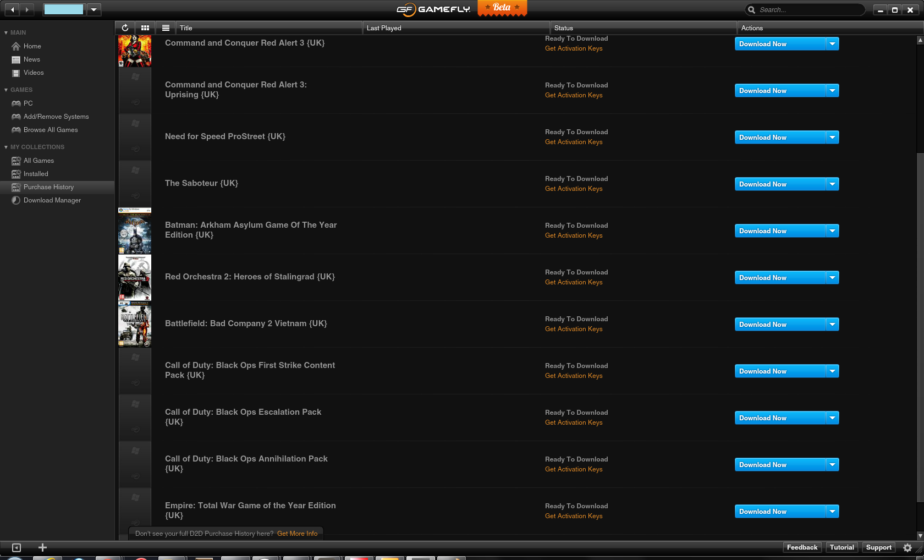Open download options arrow for Batman: Arkham Asylum
This screenshot has height=560, width=924.
click(x=832, y=231)
